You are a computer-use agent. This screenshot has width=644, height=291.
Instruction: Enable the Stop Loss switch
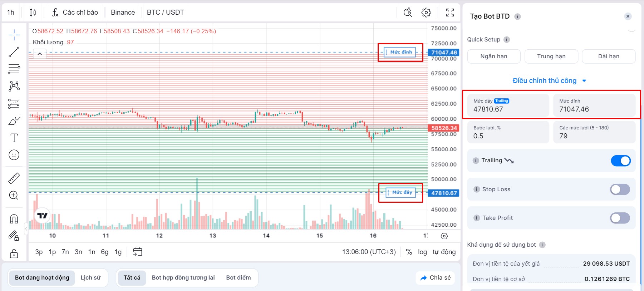(x=620, y=189)
